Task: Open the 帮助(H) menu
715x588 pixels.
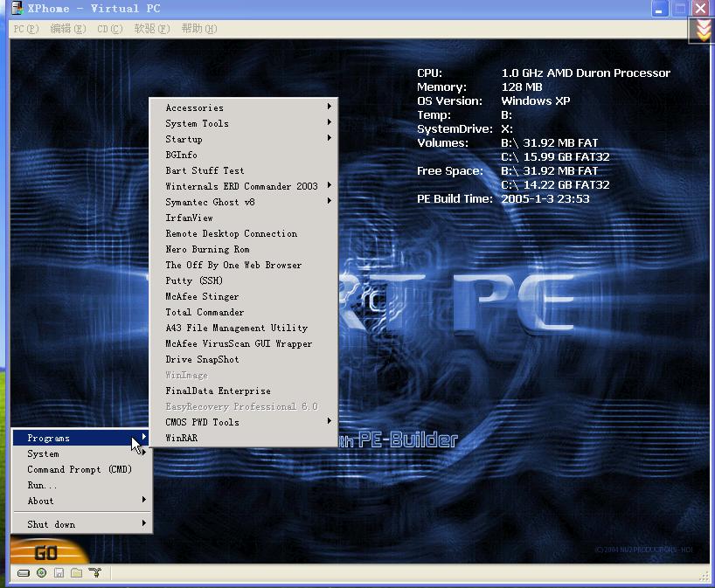Action: (199, 29)
